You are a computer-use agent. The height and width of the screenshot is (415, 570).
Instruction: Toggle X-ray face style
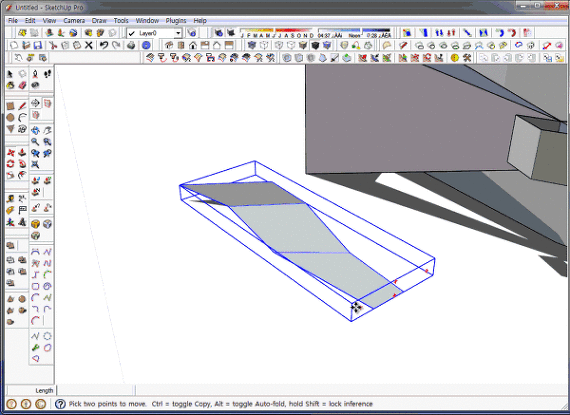[x=252, y=45]
